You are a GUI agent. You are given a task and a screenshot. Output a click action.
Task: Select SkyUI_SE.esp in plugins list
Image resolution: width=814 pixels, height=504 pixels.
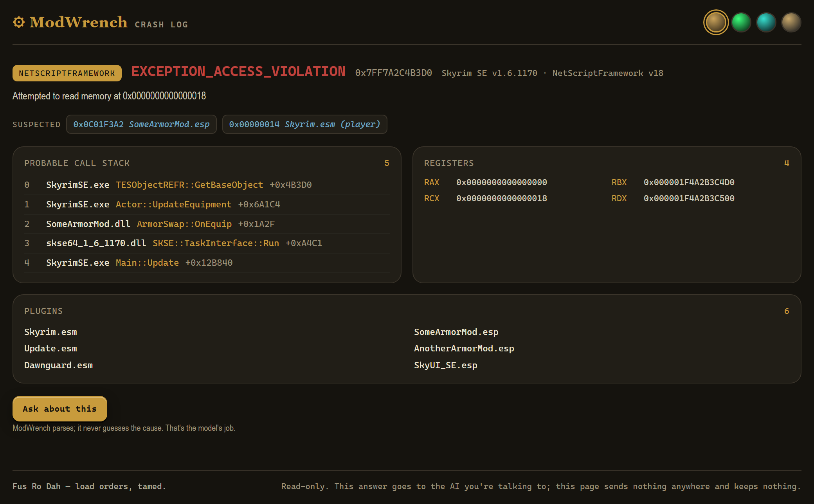[446, 365]
